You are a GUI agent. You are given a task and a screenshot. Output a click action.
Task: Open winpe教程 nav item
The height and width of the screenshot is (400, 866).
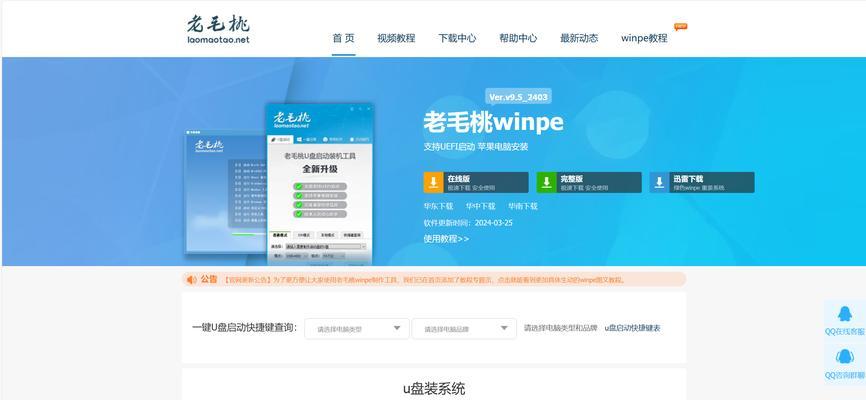click(644, 38)
